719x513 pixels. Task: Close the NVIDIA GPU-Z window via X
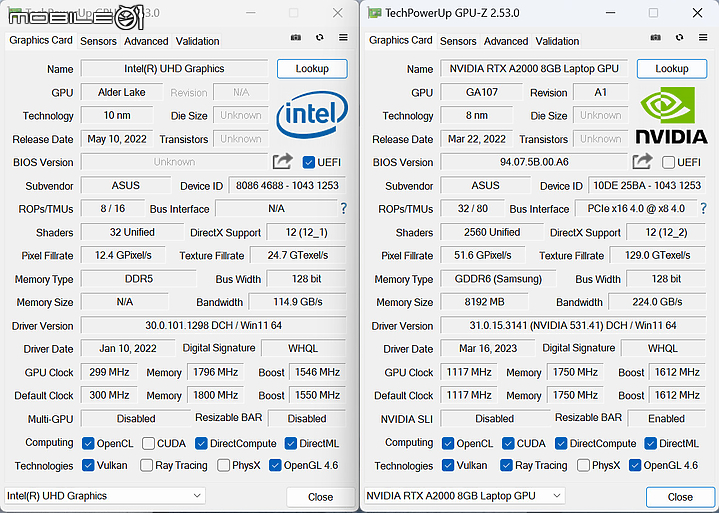click(x=697, y=13)
